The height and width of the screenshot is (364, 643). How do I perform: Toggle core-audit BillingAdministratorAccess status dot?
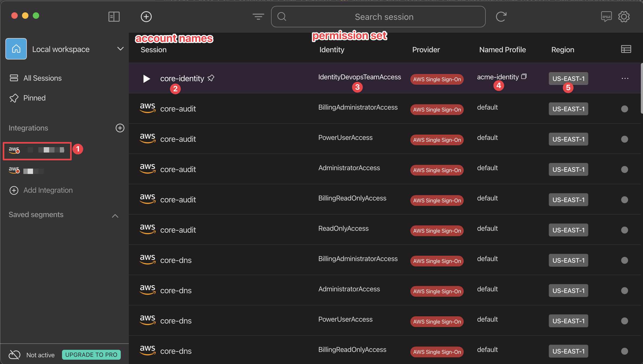tap(624, 109)
